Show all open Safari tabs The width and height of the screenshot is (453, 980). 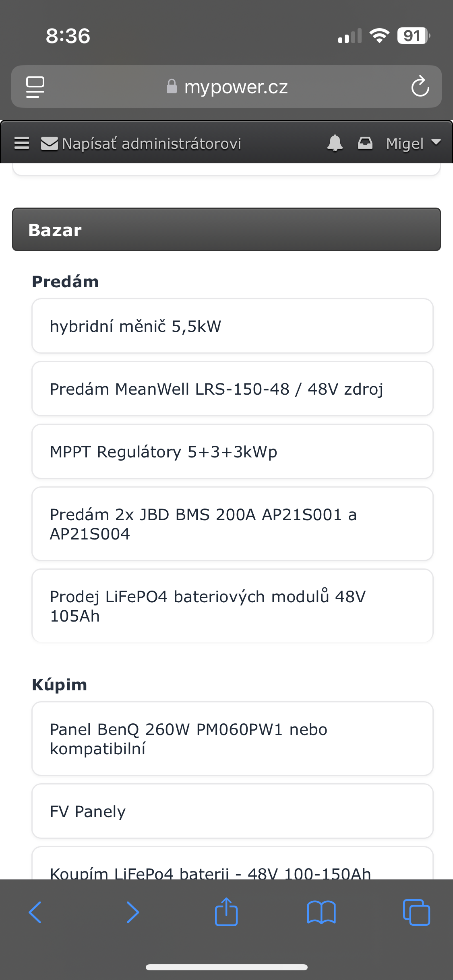tap(416, 912)
